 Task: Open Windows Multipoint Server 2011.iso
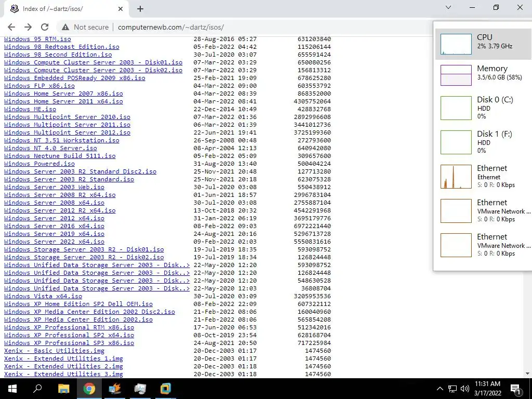click(x=67, y=125)
